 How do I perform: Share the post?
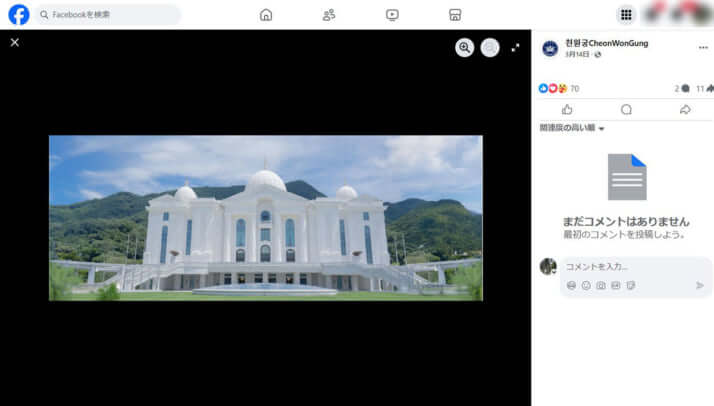685,110
